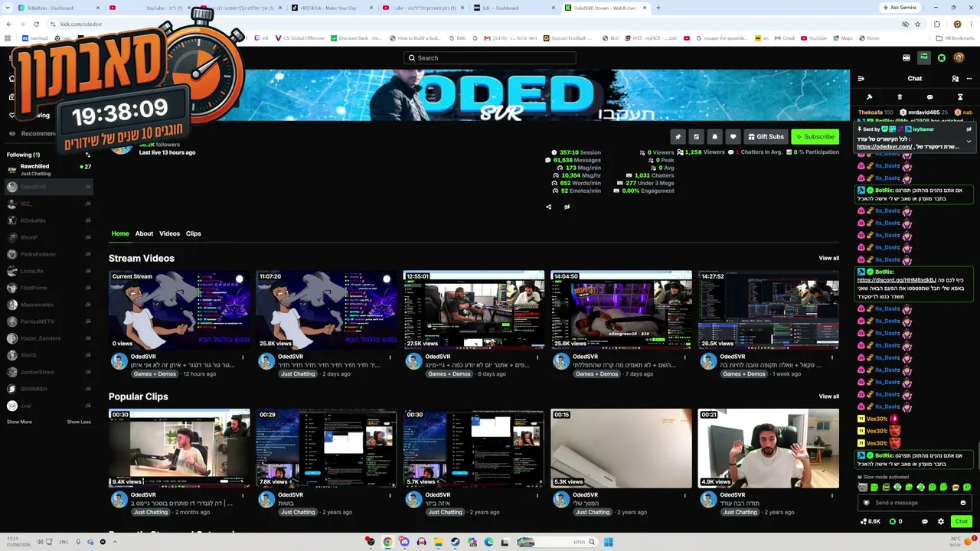The height and width of the screenshot is (551, 980).
Task: Expand the pinned message chevron
Action: pyautogui.click(x=969, y=142)
